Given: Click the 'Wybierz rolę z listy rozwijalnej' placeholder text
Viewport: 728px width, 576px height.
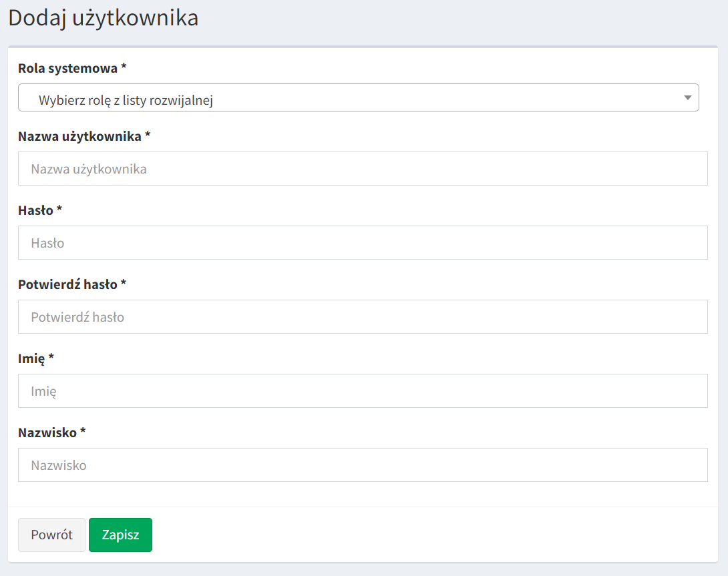Looking at the screenshot, I should [x=126, y=101].
